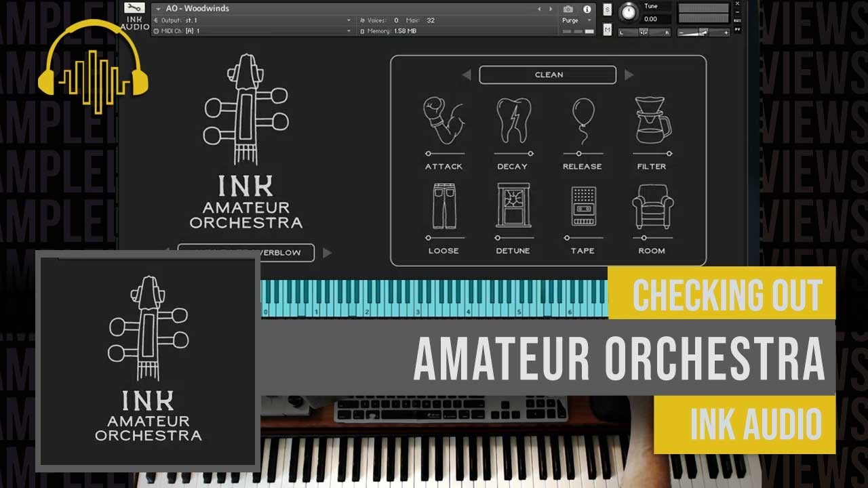Open the CLEAN preset selector box
Screen dimensions: 868x488
[548, 75]
